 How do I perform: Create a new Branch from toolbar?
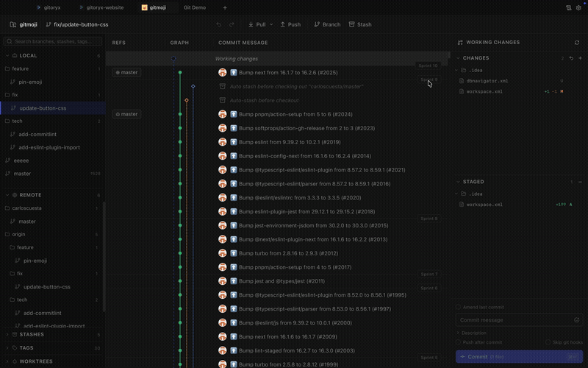[x=327, y=24]
